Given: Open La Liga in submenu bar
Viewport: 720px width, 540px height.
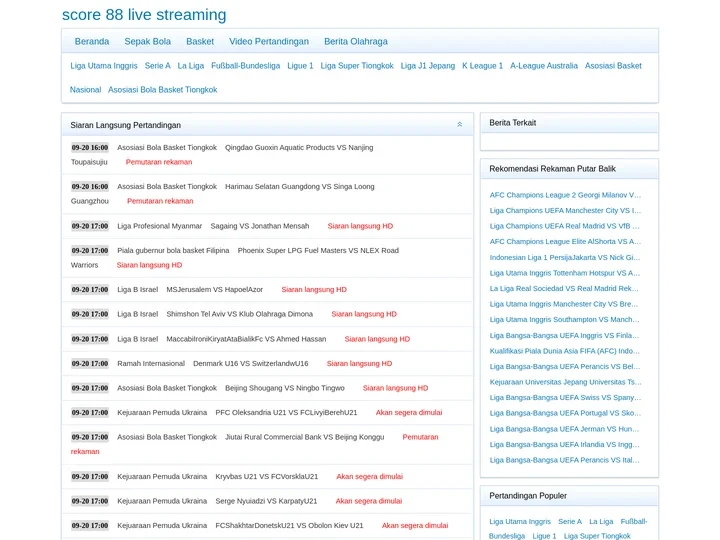Looking at the screenshot, I should coord(191,66).
